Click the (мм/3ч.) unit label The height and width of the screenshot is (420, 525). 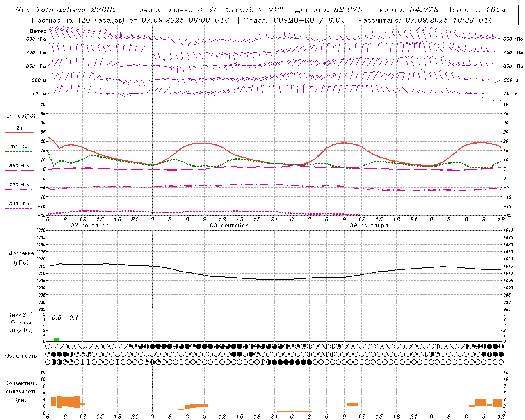(x=21, y=315)
